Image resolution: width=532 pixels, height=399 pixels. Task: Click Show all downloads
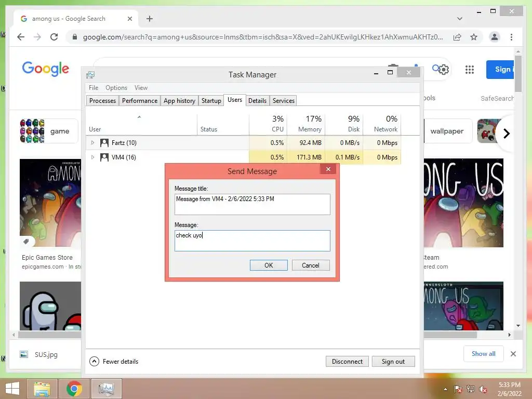[483, 353]
